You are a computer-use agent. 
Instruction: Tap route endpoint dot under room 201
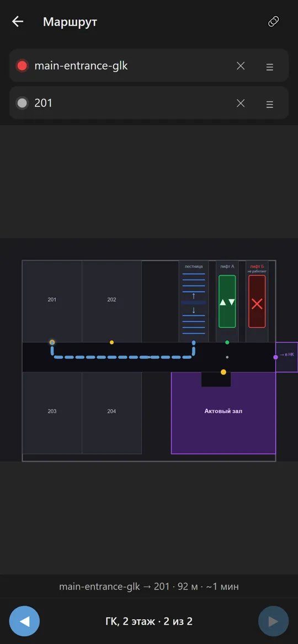[52, 342]
